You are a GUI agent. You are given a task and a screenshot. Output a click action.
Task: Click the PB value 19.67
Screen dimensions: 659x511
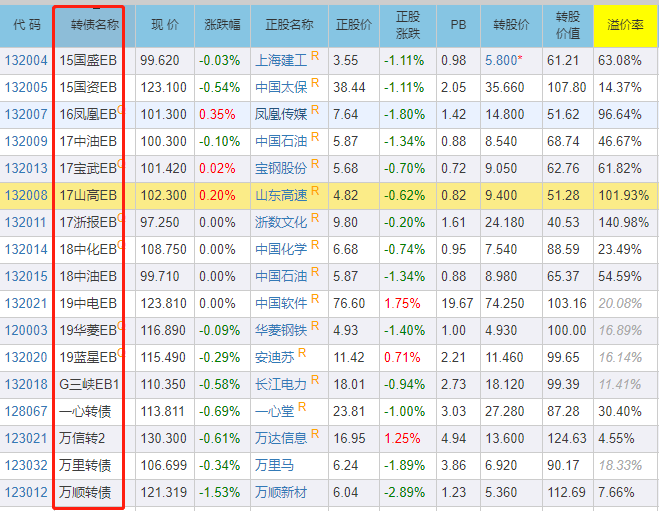click(x=457, y=303)
